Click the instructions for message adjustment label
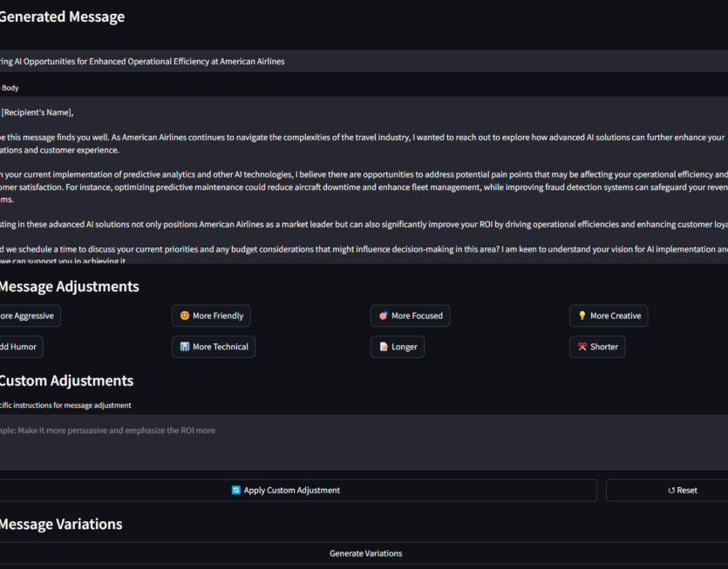 tap(65, 405)
